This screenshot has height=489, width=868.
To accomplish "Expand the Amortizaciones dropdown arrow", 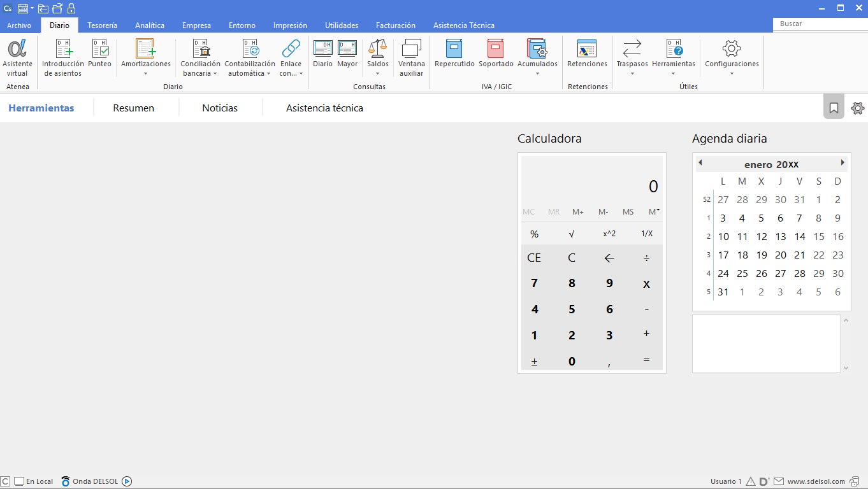I will point(145,73).
